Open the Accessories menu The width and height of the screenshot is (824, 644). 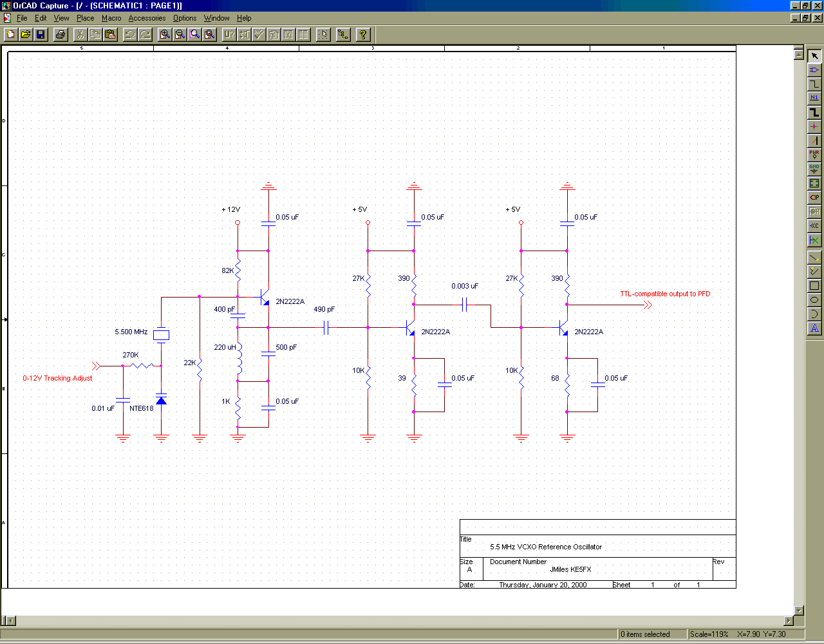147,18
